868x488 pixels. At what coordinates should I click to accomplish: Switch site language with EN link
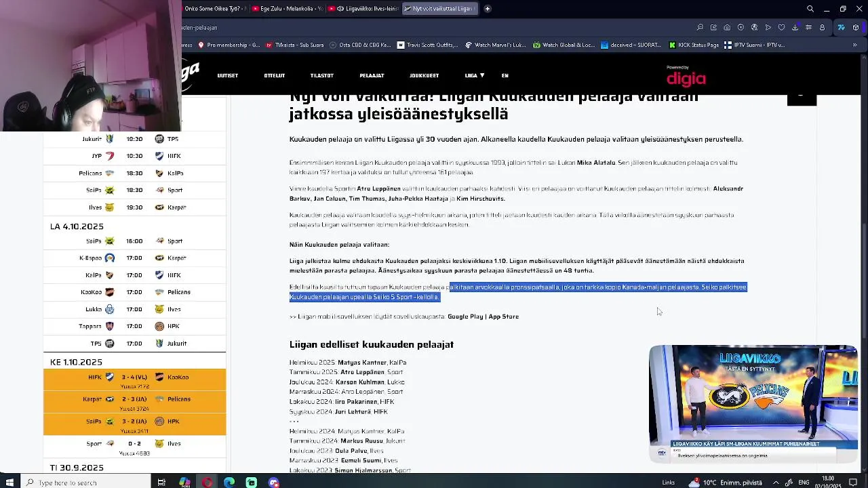(505, 76)
